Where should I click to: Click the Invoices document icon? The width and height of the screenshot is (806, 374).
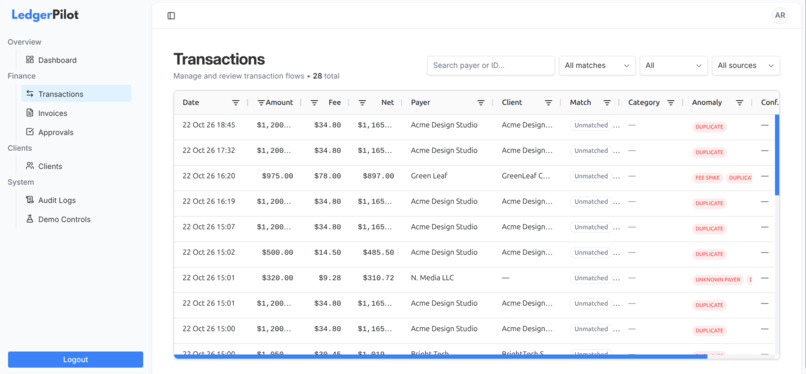click(30, 113)
